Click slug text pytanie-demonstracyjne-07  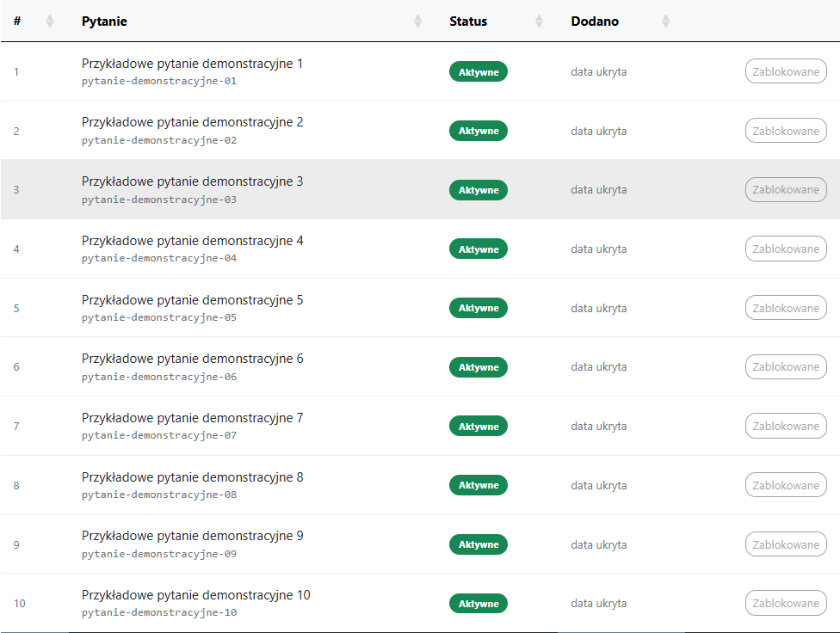coord(159,435)
